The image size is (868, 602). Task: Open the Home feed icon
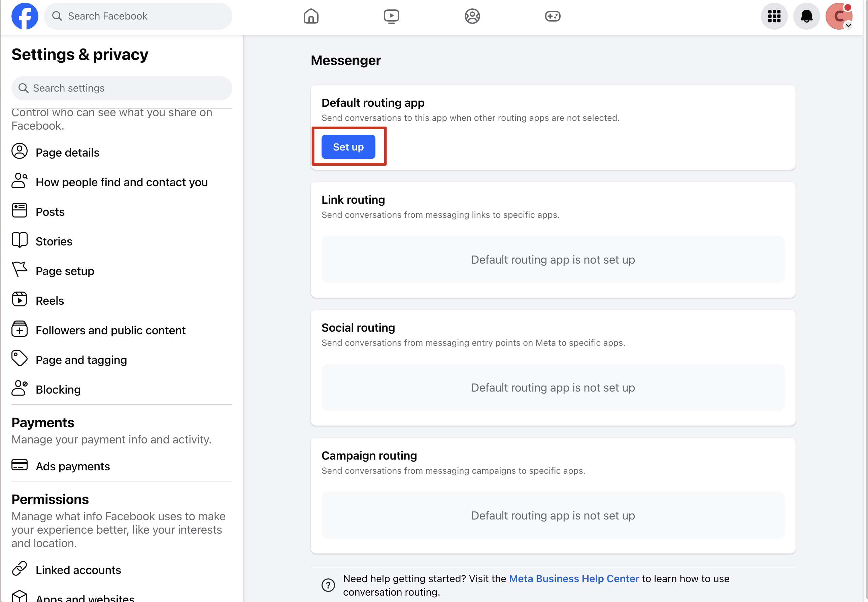tap(311, 16)
